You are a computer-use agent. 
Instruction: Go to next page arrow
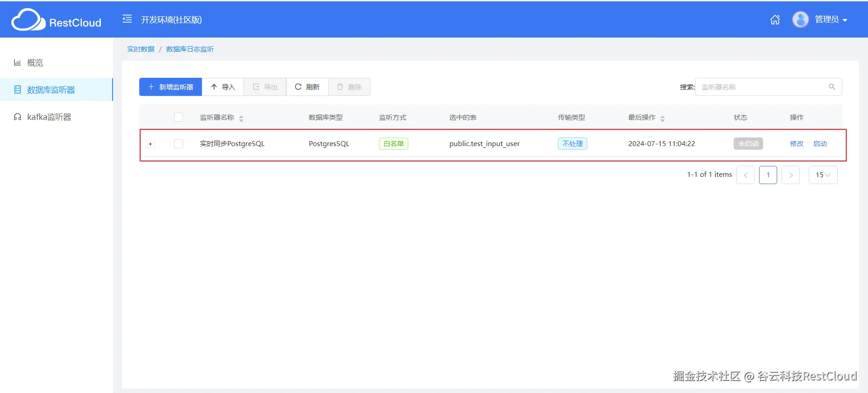(791, 175)
